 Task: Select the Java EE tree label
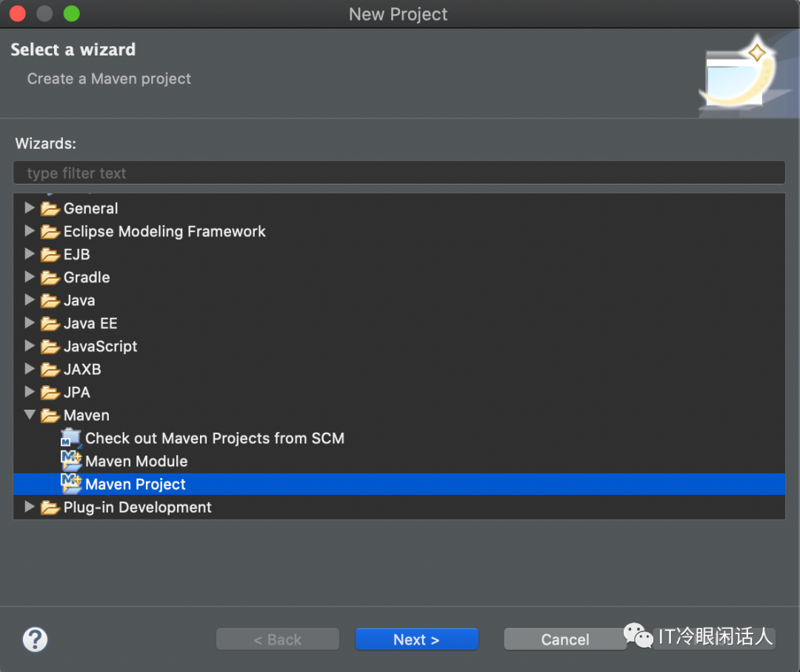pyautogui.click(x=90, y=324)
